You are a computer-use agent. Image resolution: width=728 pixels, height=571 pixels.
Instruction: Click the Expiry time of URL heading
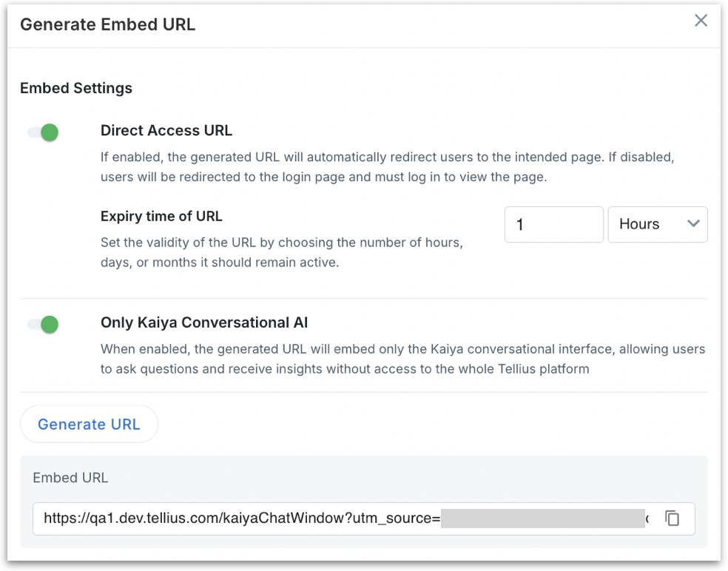(x=161, y=217)
